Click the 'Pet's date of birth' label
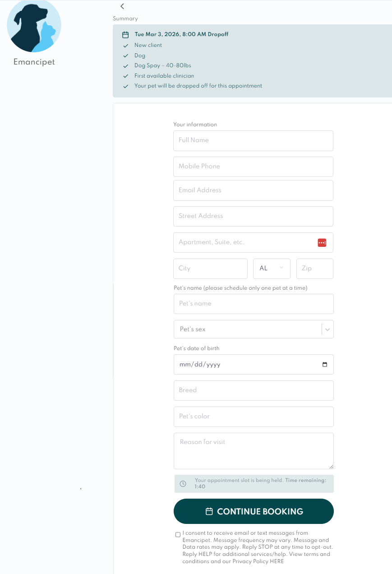Viewport: 392px width, 574px height. (x=197, y=348)
